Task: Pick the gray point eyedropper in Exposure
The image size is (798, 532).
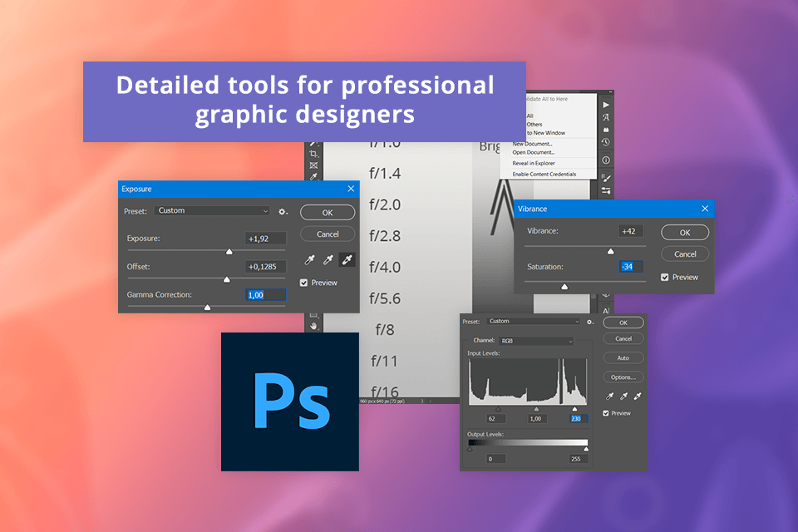Action: (x=328, y=260)
